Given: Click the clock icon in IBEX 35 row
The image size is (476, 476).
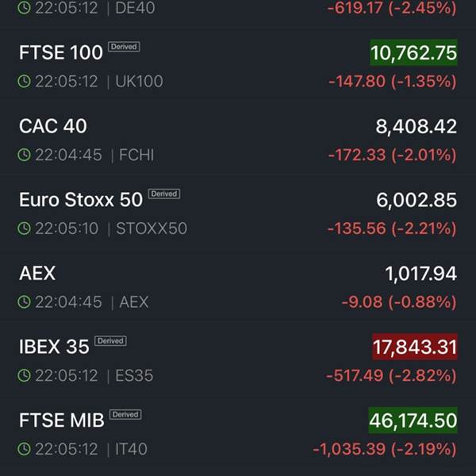Looking at the screenshot, I should [x=25, y=375].
